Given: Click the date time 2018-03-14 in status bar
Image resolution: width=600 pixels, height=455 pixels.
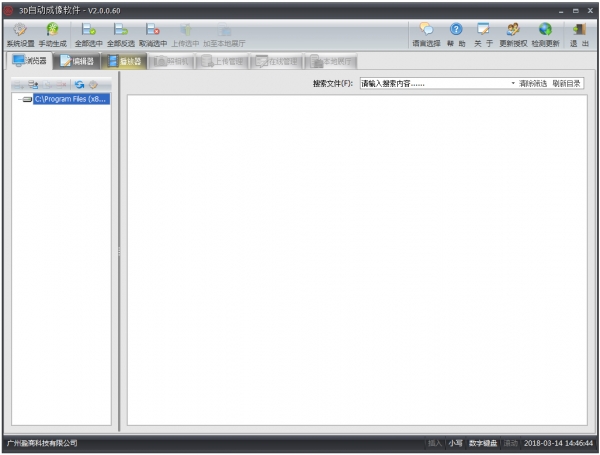Looking at the screenshot, I should [558, 443].
